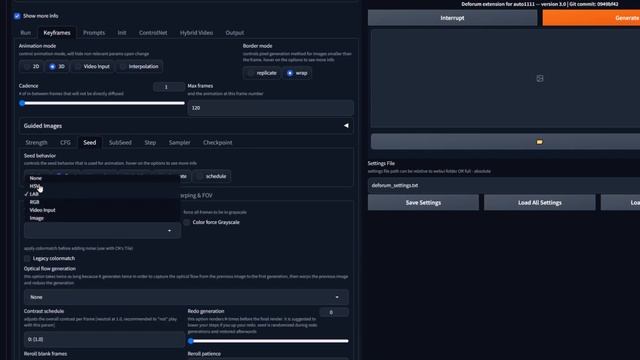Open the Init tab
The width and height of the screenshot is (640, 360).
pos(122,33)
